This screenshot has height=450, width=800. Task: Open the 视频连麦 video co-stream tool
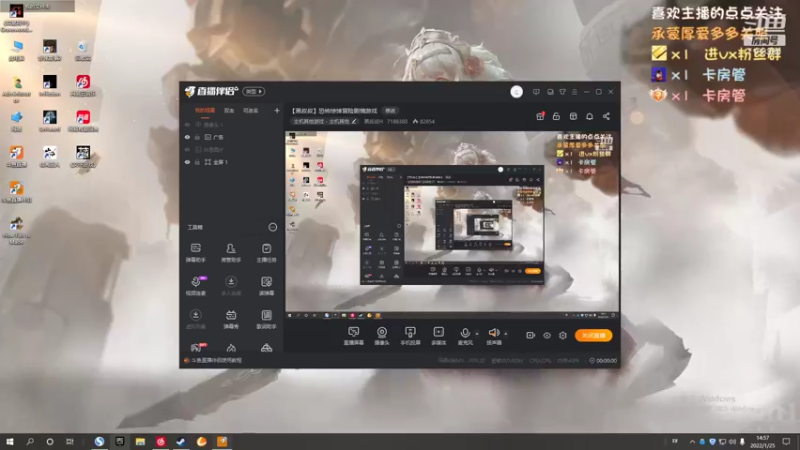195,286
